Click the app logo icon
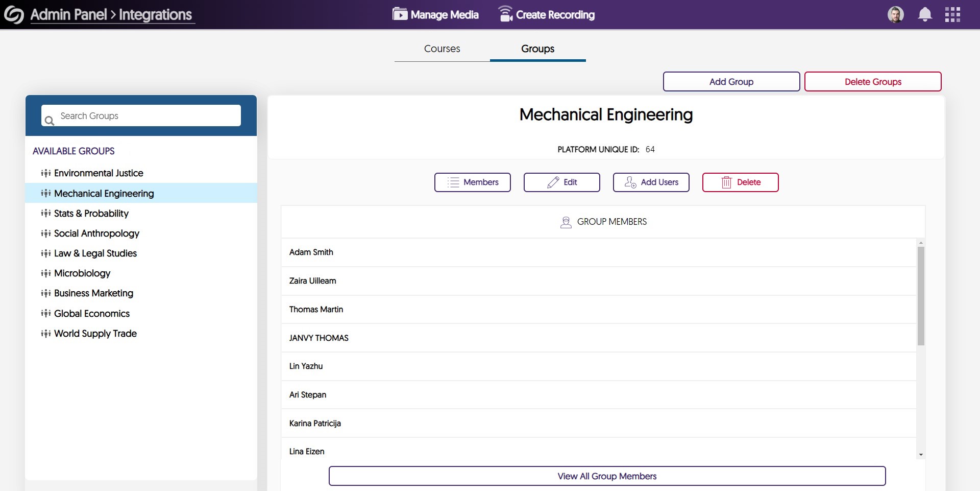The width and height of the screenshot is (980, 491). (14, 15)
